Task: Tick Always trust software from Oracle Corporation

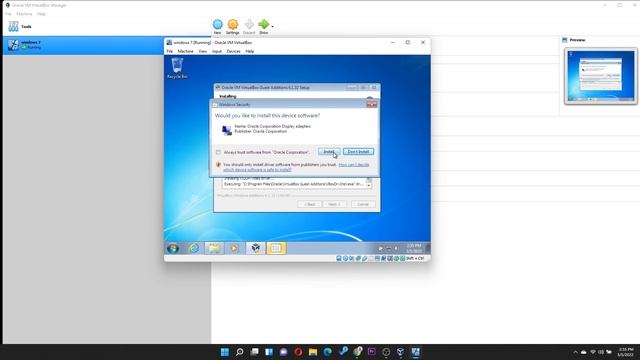Action: tap(218, 152)
